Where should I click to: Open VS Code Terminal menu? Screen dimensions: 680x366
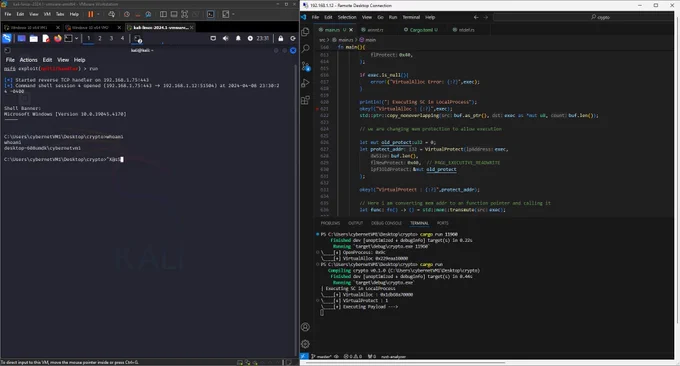411,17
